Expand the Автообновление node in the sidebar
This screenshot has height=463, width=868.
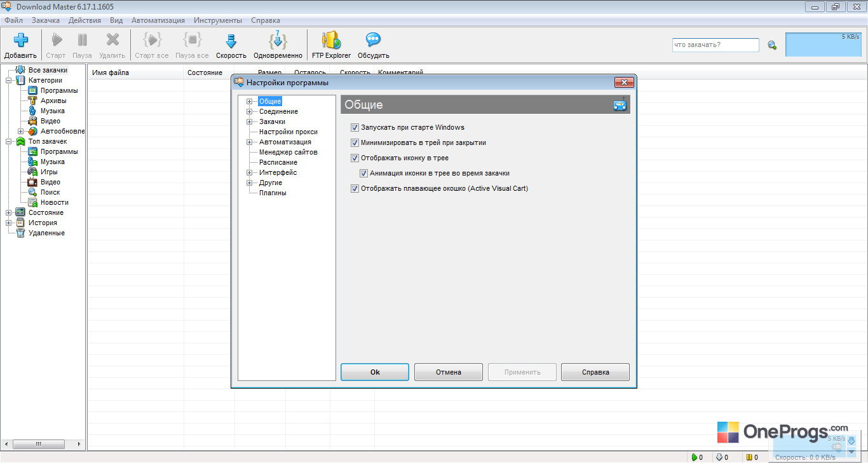(x=21, y=131)
